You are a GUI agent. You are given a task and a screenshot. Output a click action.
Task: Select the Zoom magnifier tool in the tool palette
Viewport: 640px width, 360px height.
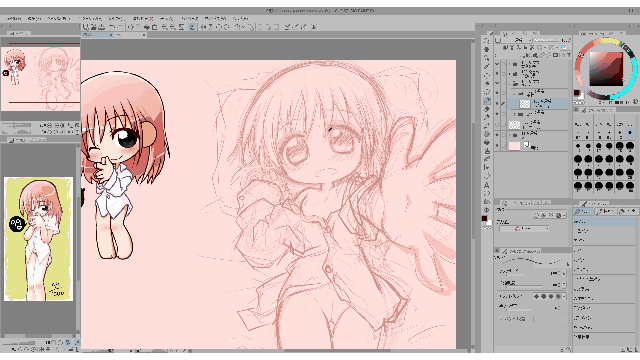click(487, 41)
